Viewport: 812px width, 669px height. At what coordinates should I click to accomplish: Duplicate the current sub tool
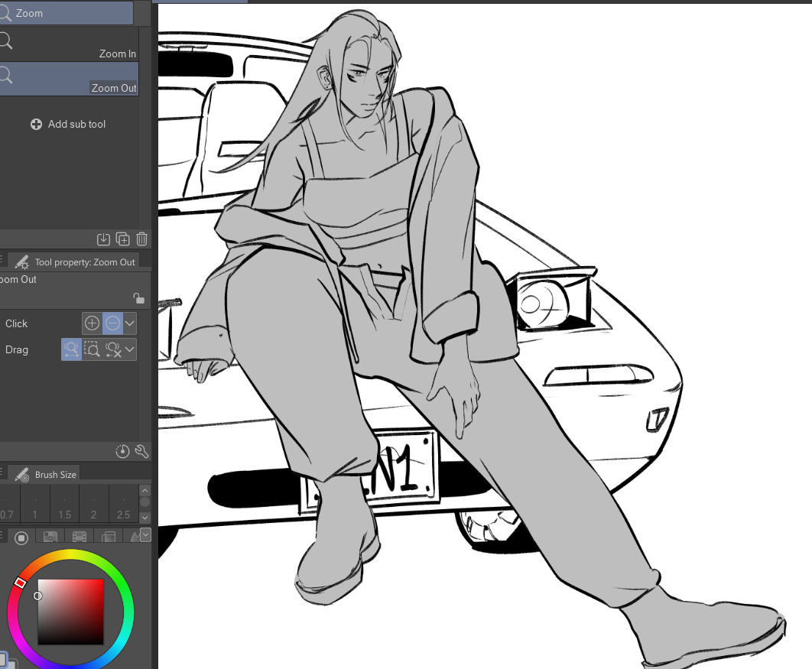point(123,239)
